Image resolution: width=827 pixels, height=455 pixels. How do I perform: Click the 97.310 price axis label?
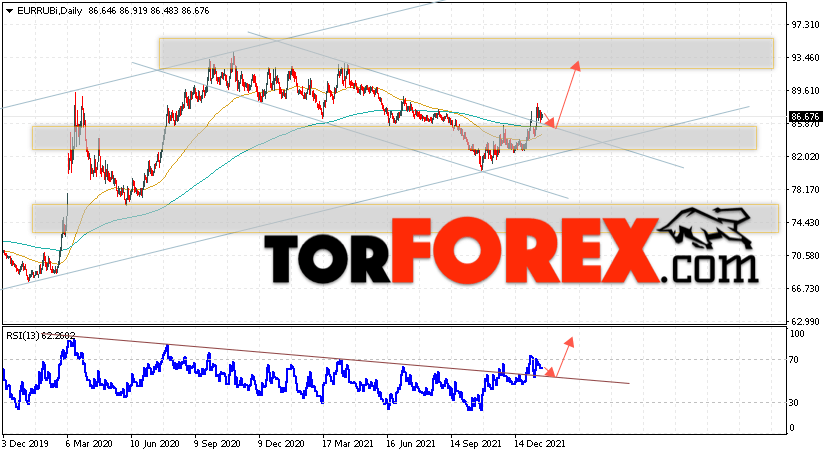805,25
